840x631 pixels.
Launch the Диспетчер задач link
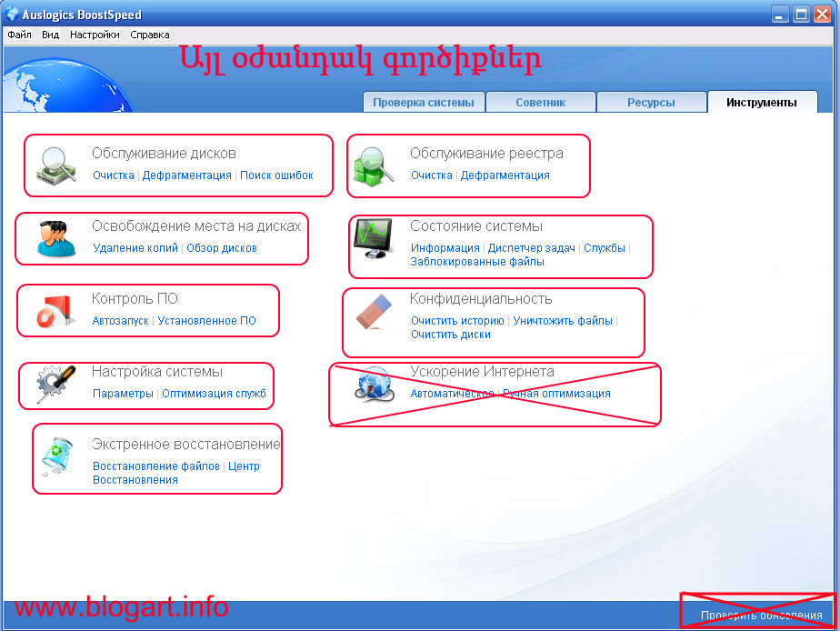coord(532,248)
